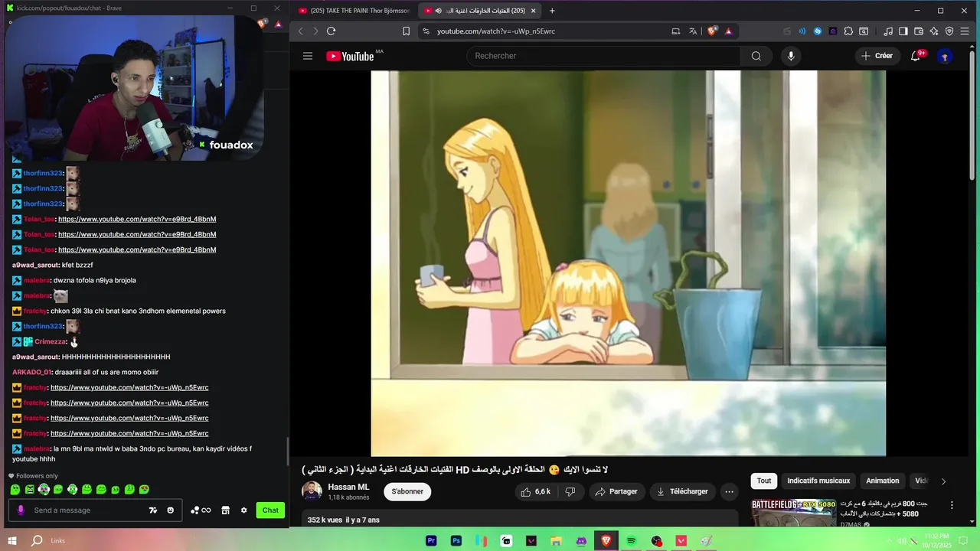Open YouTube notifications bell
The width and height of the screenshot is (980, 551).
[916, 56]
